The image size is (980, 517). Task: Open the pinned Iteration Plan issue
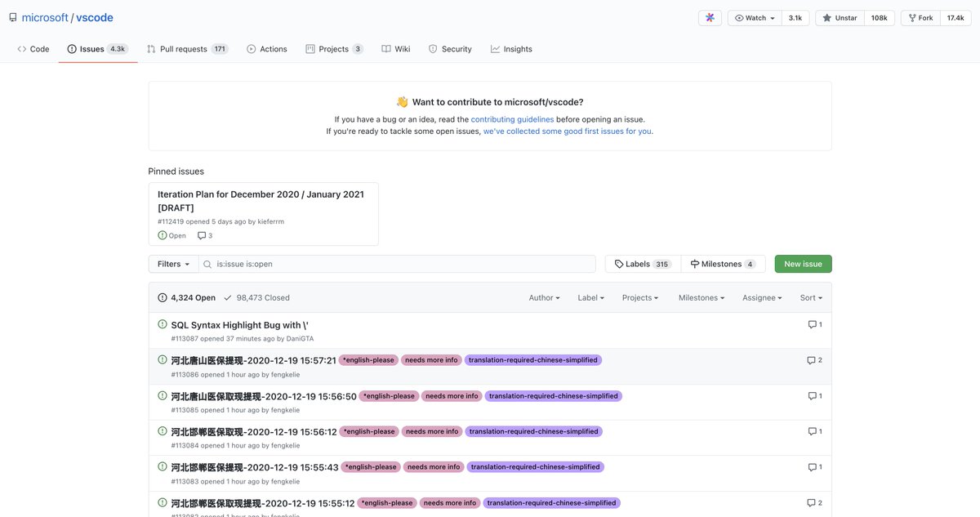pyautogui.click(x=261, y=201)
